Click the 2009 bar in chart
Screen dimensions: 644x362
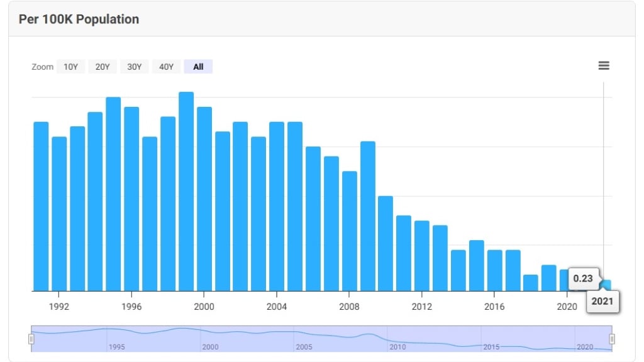point(368,216)
